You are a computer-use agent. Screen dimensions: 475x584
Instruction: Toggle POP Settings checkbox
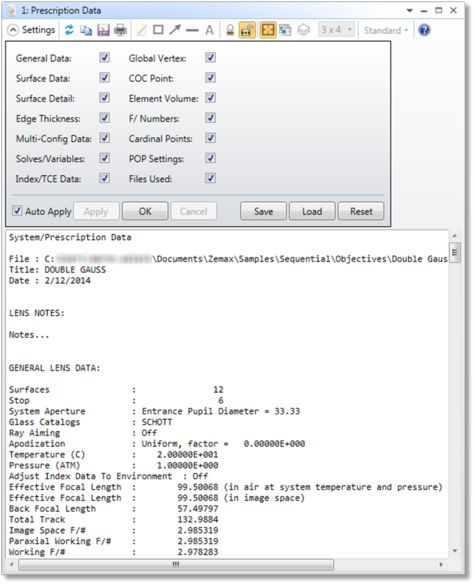tap(210, 158)
